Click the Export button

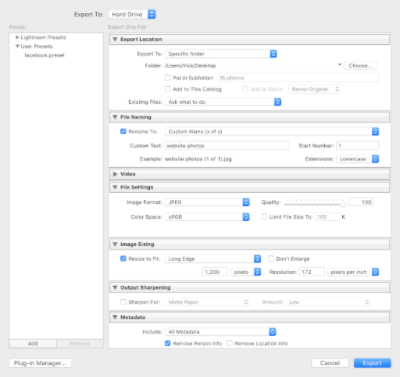point(372,363)
